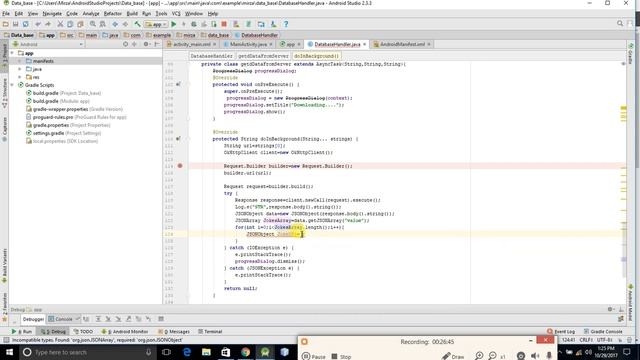This screenshot has height=360, width=640.
Task: Click the doInBackground() breadcrumb
Action: (x=316, y=56)
